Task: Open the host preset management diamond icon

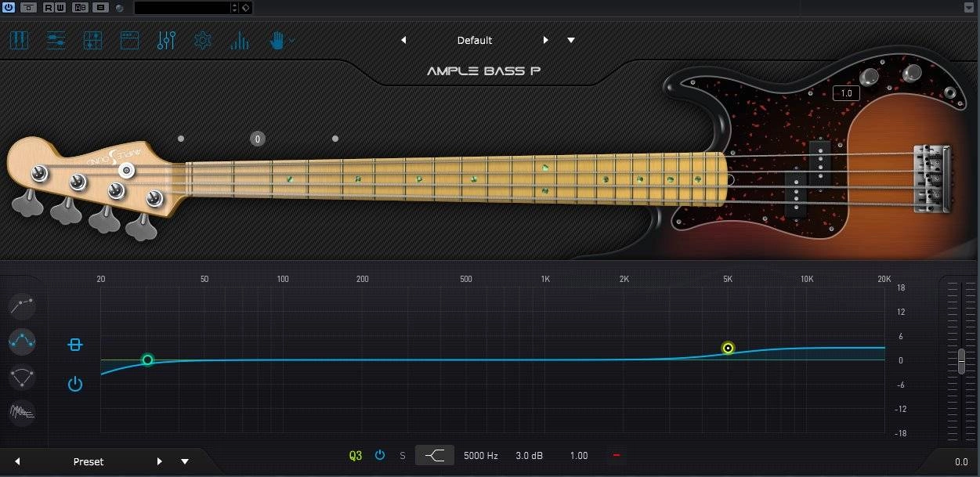Action: [x=245, y=7]
